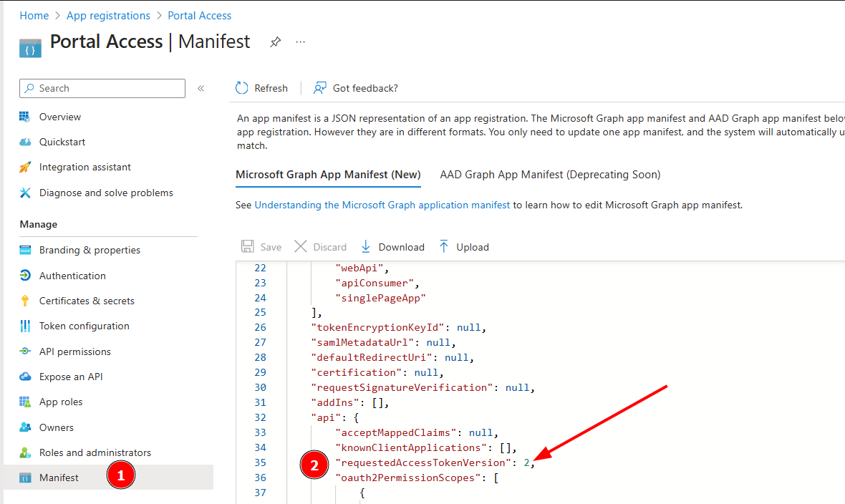The image size is (845, 504).
Task: Collapse the sidebar with double chevron
Action: (x=201, y=88)
